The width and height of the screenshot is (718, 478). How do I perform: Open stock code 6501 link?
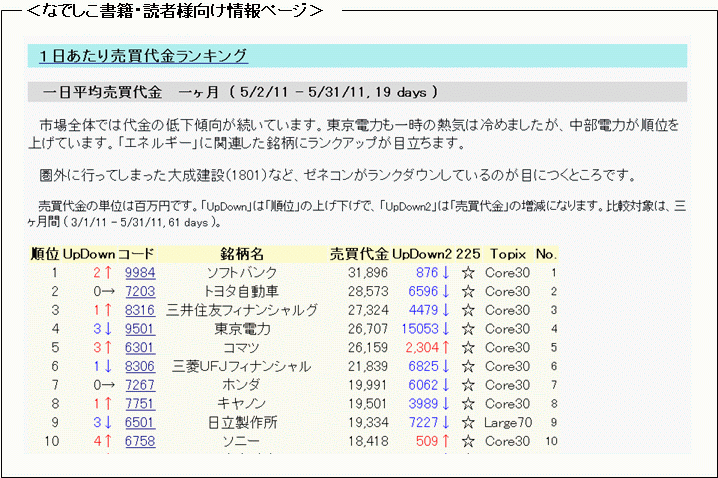[x=140, y=423]
